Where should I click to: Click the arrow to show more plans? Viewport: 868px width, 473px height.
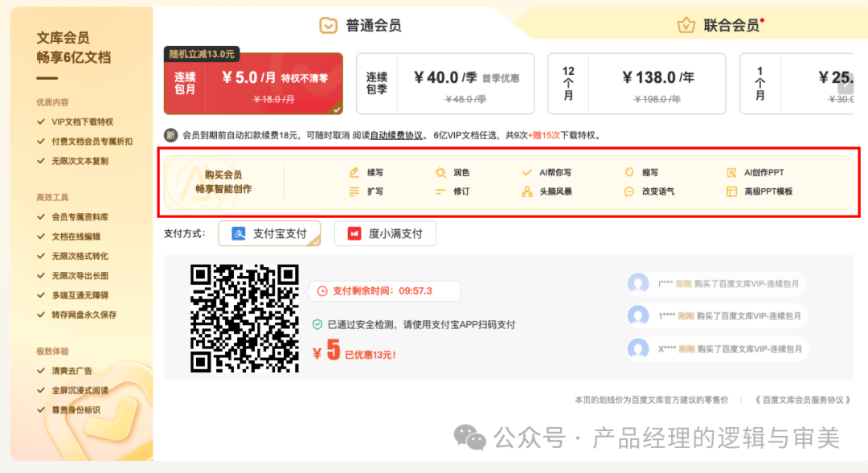(x=845, y=84)
